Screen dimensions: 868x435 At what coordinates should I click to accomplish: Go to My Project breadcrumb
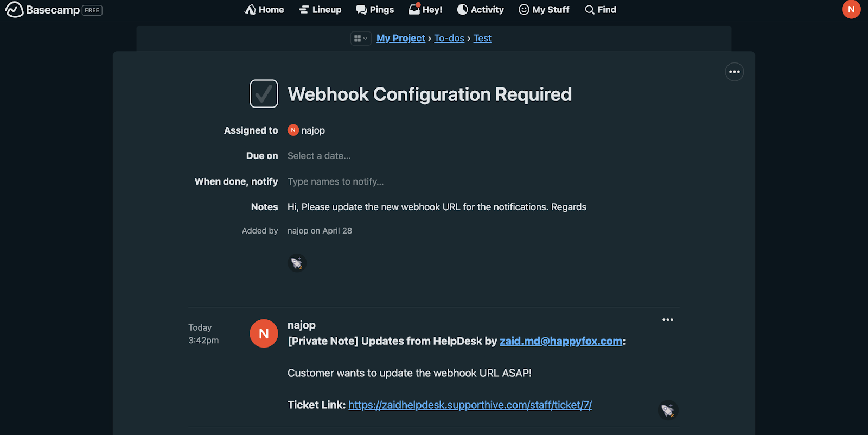click(401, 39)
